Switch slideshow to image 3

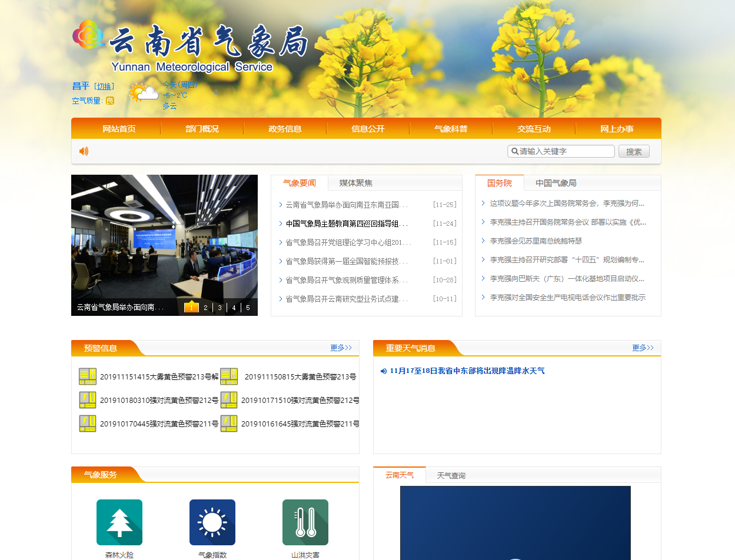[219, 308]
